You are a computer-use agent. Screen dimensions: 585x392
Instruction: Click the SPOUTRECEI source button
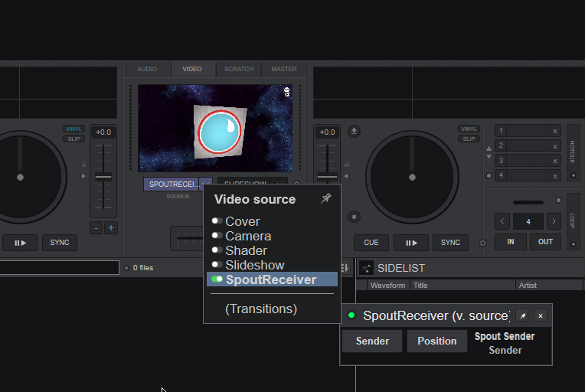click(x=172, y=184)
